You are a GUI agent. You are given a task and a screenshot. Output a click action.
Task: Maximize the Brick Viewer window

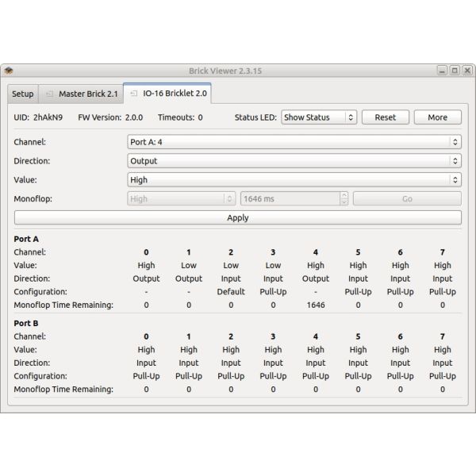[x=455, y=71]
